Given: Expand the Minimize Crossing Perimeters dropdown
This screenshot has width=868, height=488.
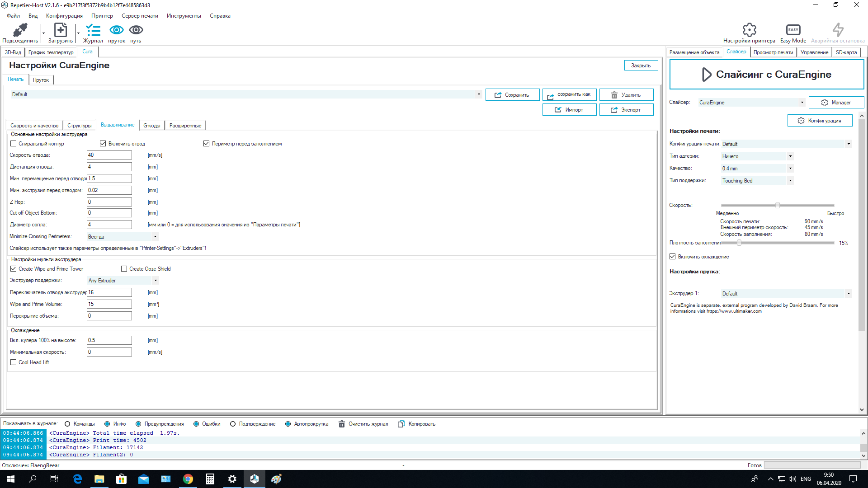Looking at the screenshot, I should tap(123, 236).
